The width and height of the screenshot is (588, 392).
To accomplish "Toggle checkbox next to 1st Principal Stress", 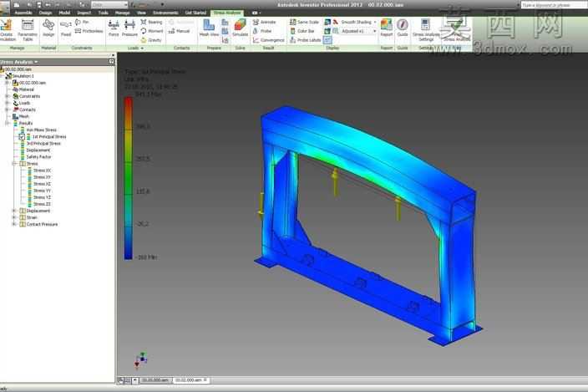I will point(22,137).
